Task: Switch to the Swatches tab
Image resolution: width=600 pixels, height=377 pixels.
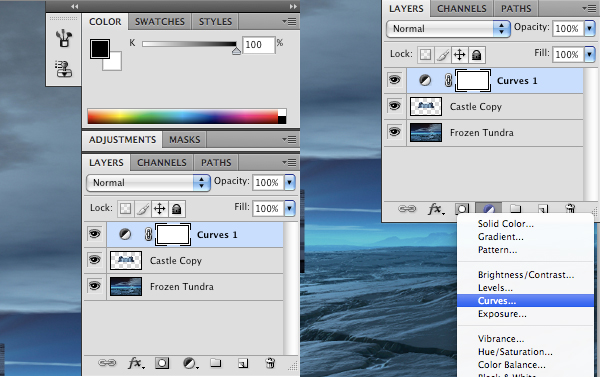Action: click(x=160, y=22)
